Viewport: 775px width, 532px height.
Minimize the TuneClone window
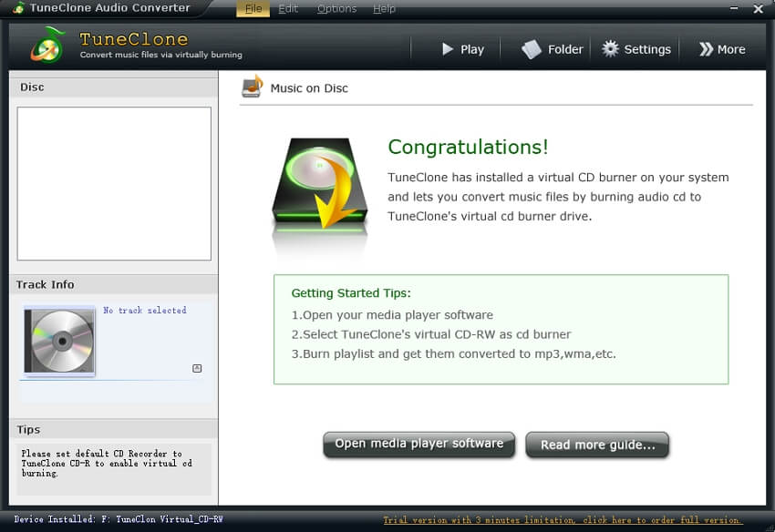pos(734,8)
